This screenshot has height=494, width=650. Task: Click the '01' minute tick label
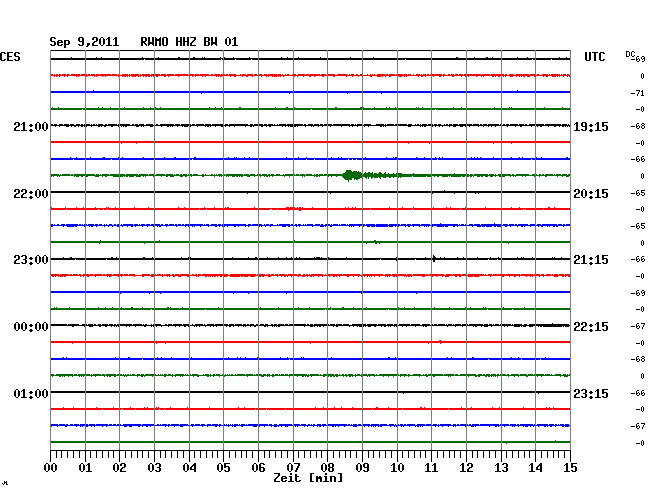click(85, 467)
